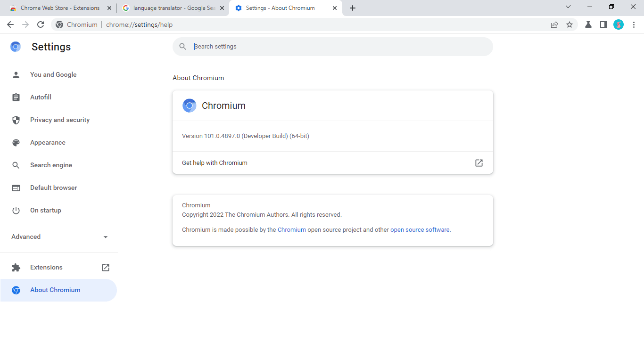Open the Extensions sidebar item
The height and width of the screenshot is (343, 644).
pos(46,268)
